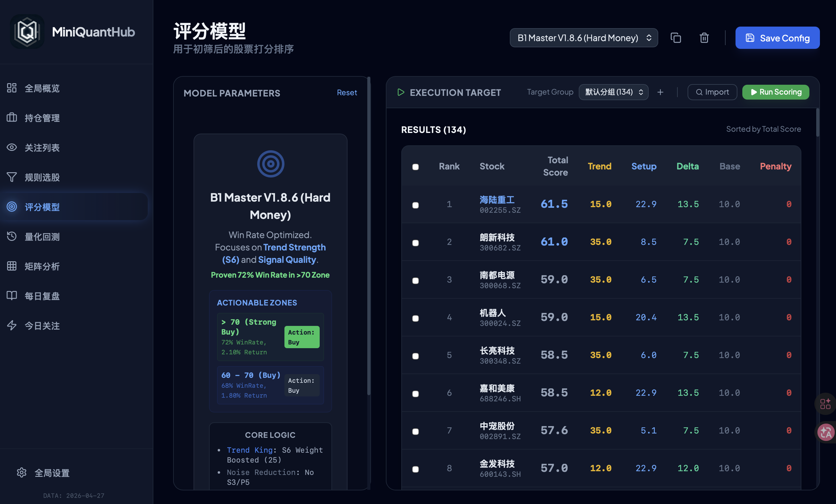Viewport: 836px width, 504px height.
Task: Click the Model Parameters panel scrollbar
Action: point(369,236)
